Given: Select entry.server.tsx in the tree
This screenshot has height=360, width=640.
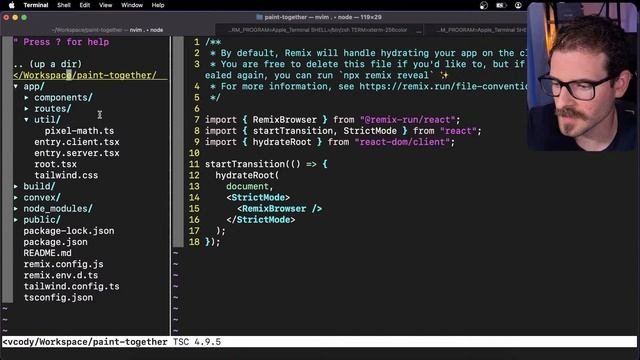Looking at the screenshot, I should pos(77,153).
